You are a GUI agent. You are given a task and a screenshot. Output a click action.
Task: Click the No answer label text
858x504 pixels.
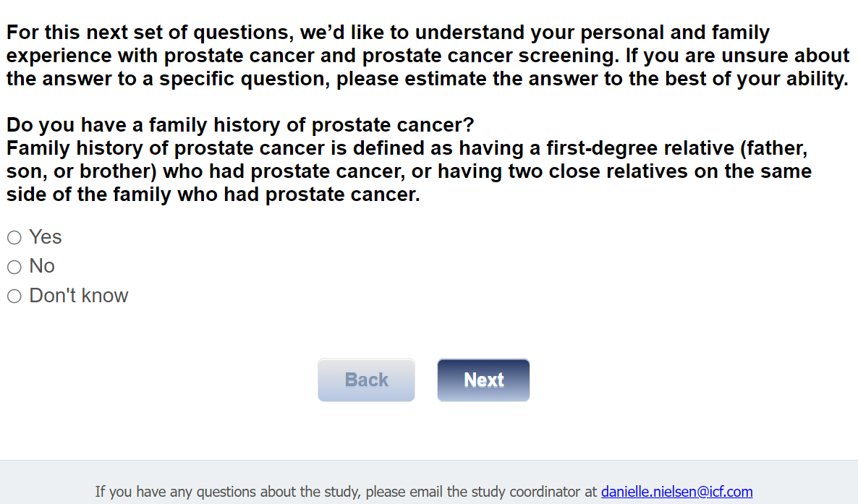point(42,266)
